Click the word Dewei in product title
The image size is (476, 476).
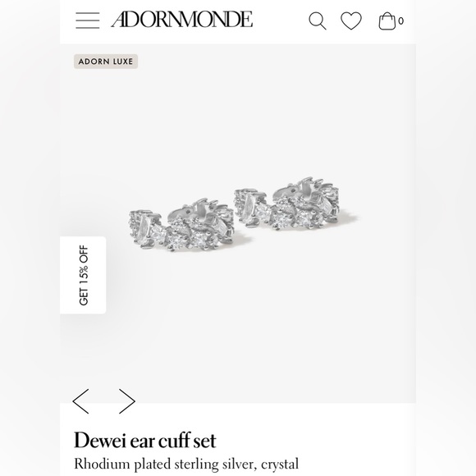[99, 440]
